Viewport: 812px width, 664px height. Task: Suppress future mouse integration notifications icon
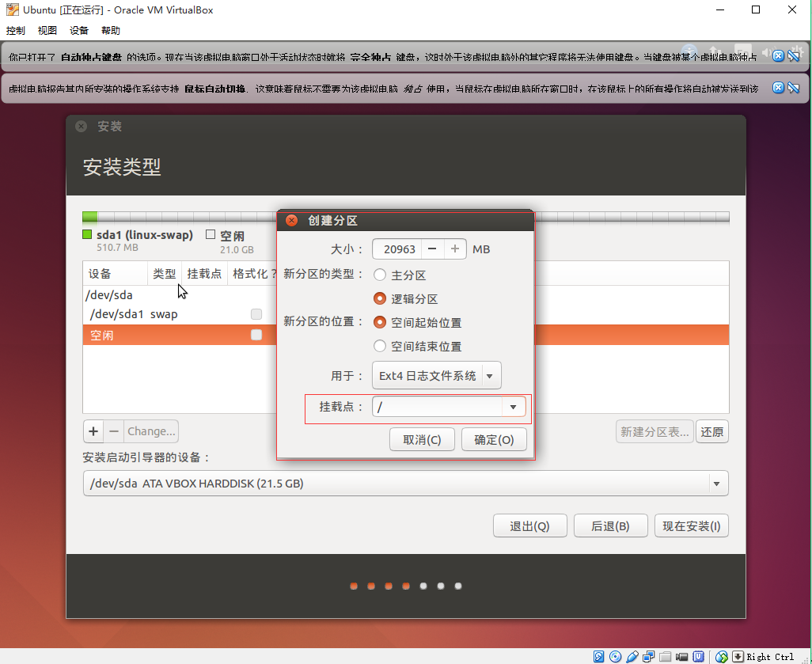pos(793,88)
